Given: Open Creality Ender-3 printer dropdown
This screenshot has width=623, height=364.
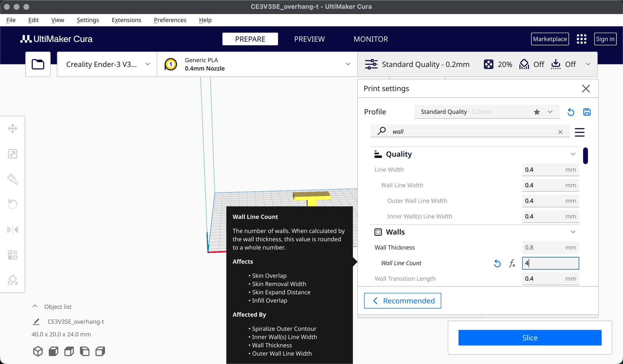Looking at the screenshot, I should [x=107, y=64].
